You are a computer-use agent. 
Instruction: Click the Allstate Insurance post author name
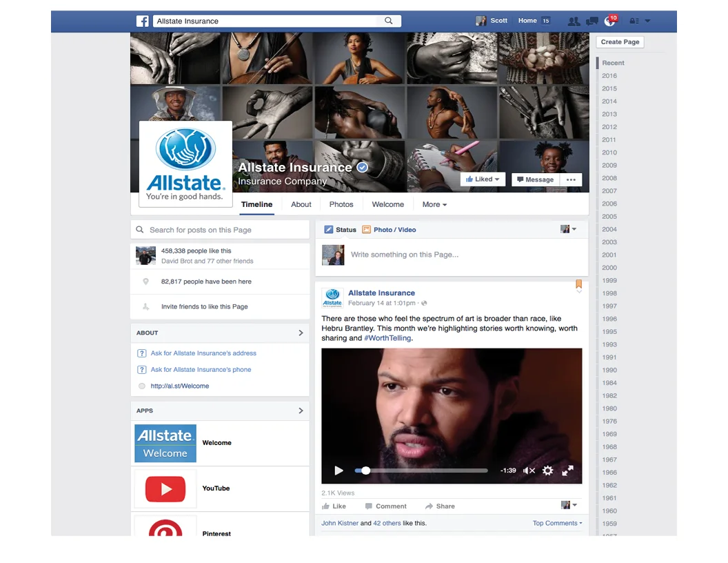[x=382, y=293]
